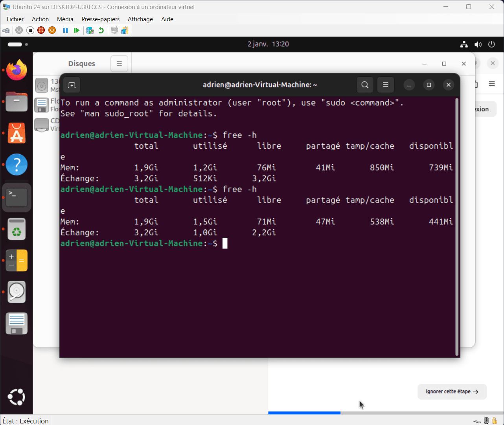Open the Média menu
This screenshot has width=504, height=425.
[65, 19]
